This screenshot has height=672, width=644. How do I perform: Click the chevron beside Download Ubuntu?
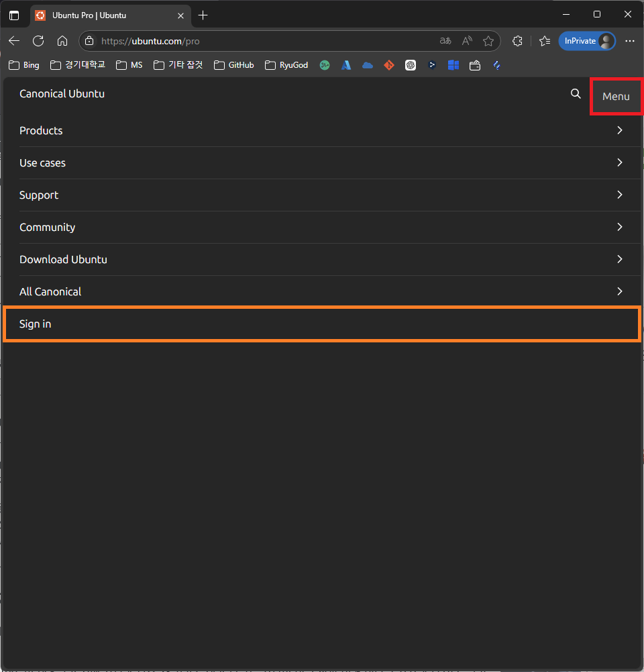pos(620,259)
